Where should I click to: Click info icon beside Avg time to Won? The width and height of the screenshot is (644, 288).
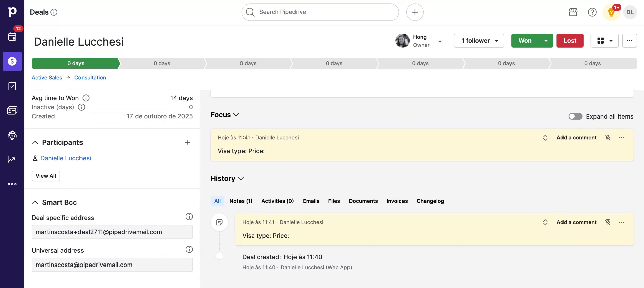point(86,98)
